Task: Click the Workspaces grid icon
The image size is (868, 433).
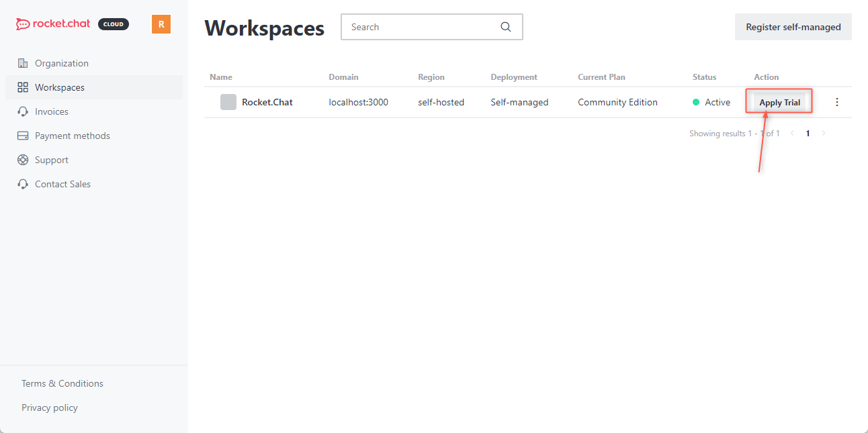Action: coord(23,87)
